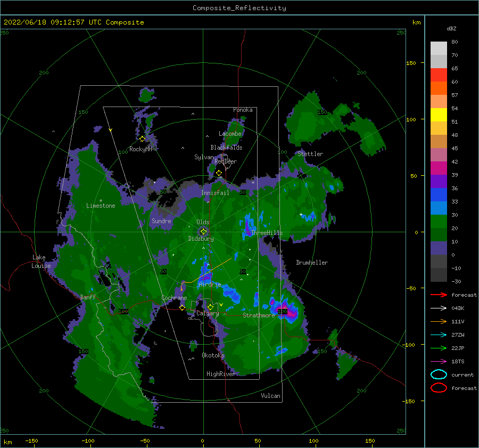Click the dBZ legend heading
The image size is (479, 448).
point(451,28)
